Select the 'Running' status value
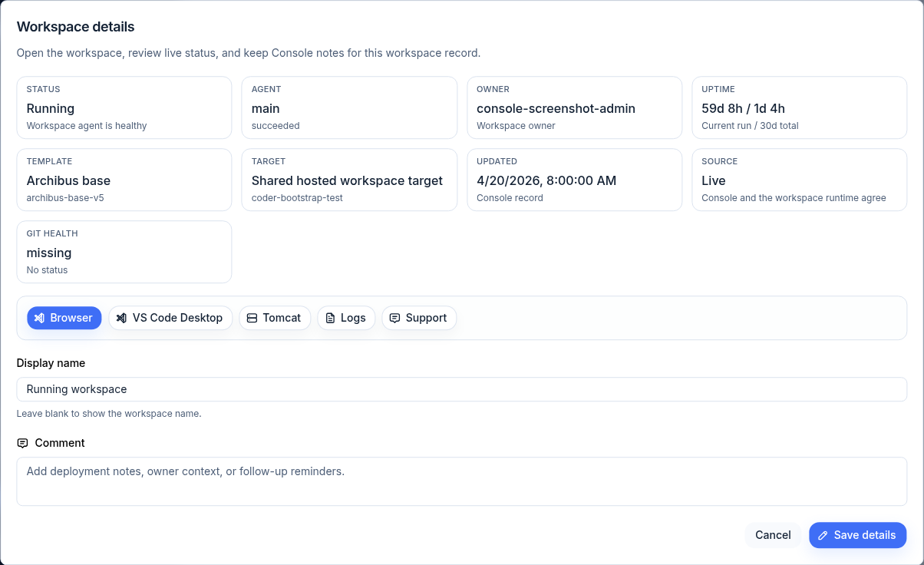Image resolution: width=924 pixels, height=565 pixels. (x=51, y=109)
